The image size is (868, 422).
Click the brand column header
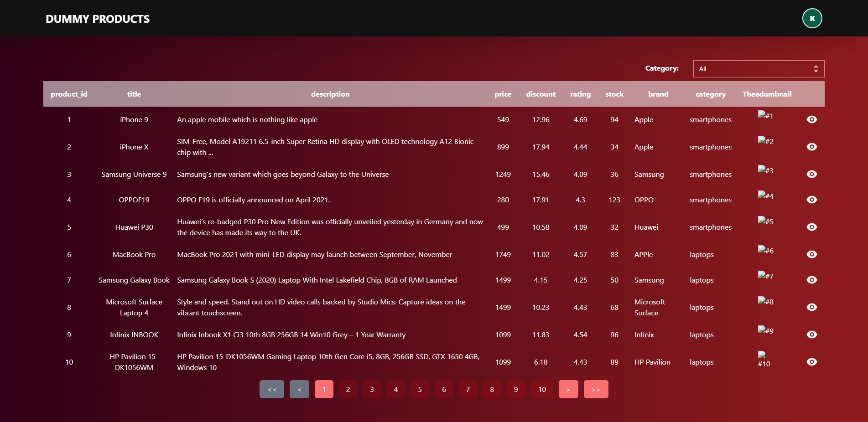[x=658, y=94]
